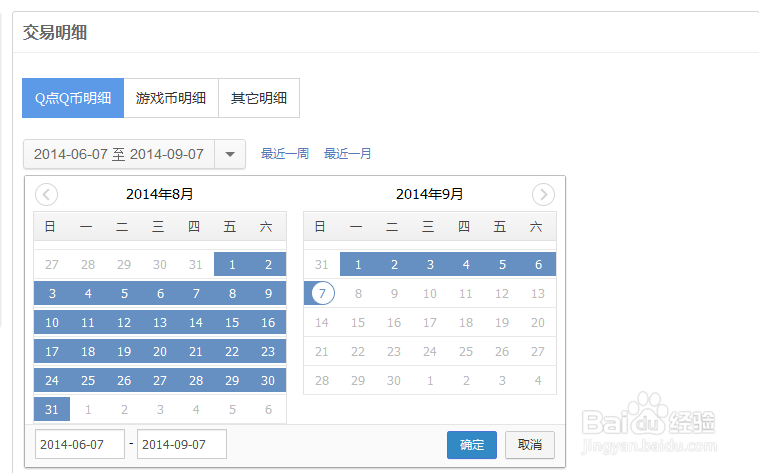Select September 28 in the right calendar
This screenshot has height=473, width=759.
pos(322,381)
